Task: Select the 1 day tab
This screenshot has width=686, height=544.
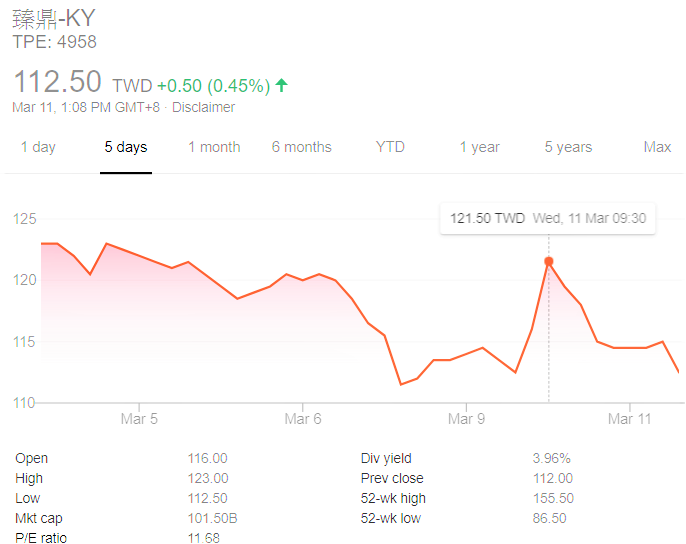Action: click(38, 147)
